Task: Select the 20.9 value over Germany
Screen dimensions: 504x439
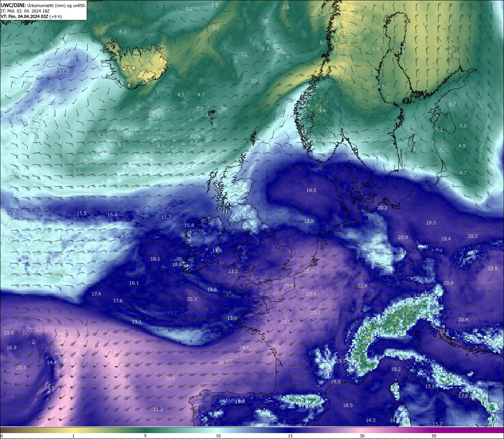Action: coord(403,237)
